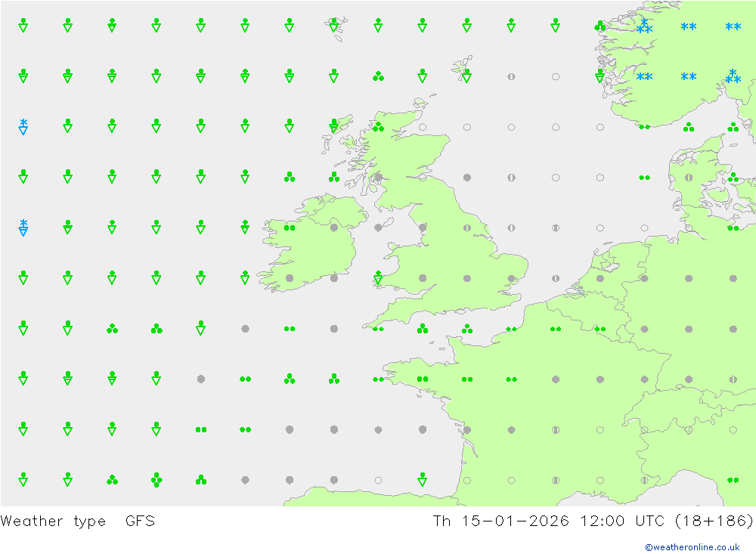Click the "Th 15-01-2026" date text
This screenshot has width=756, height=554.
pos(500,521)
